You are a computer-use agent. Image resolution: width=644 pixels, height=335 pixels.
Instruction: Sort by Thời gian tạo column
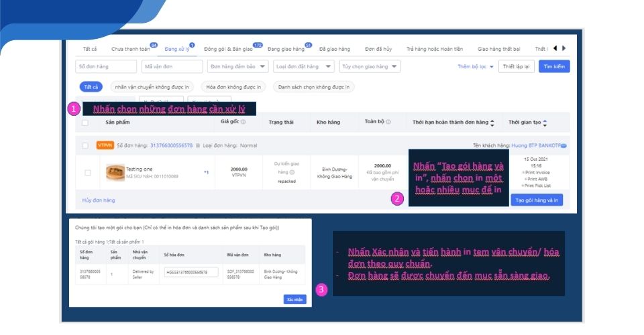545,123
